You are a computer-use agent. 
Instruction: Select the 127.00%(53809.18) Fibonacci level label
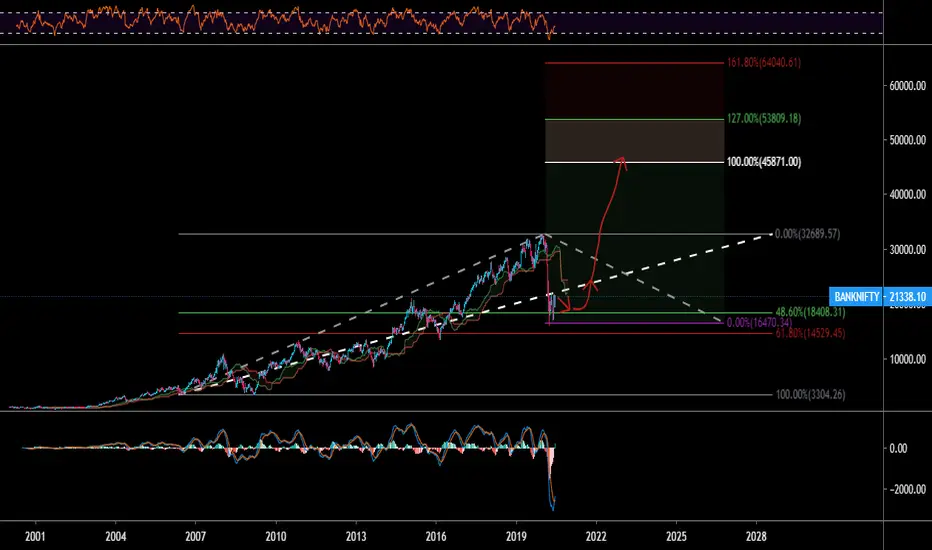coord(763,119)
